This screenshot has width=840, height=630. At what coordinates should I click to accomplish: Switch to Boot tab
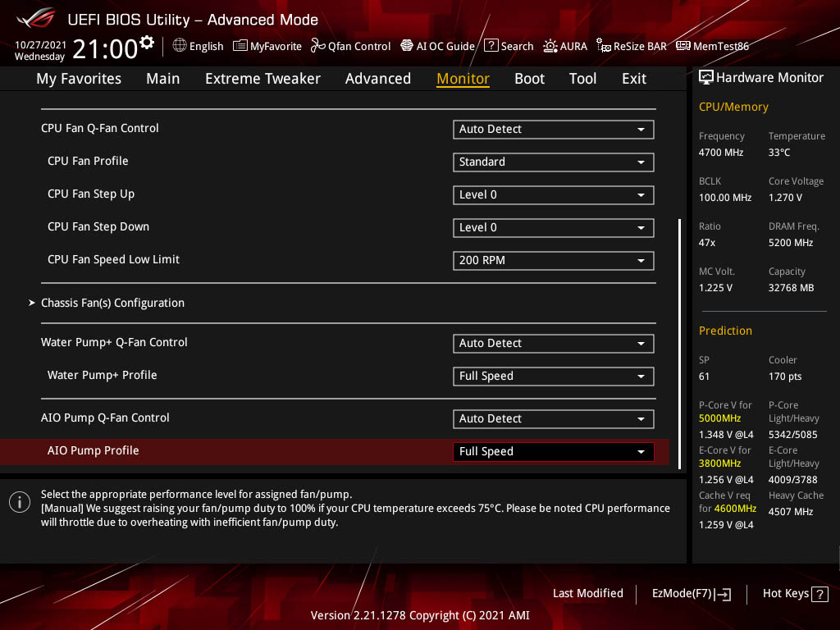click(529, 79)
